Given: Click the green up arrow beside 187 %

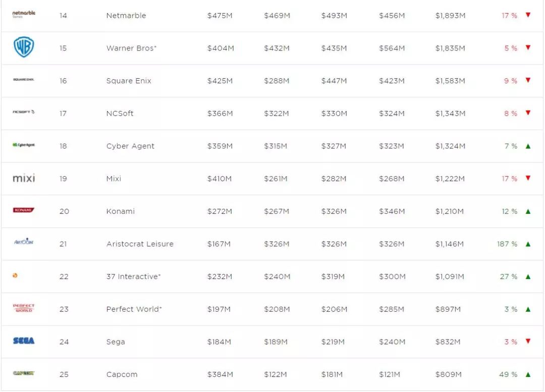Looking at the screenshot, I should click(528, 244).
